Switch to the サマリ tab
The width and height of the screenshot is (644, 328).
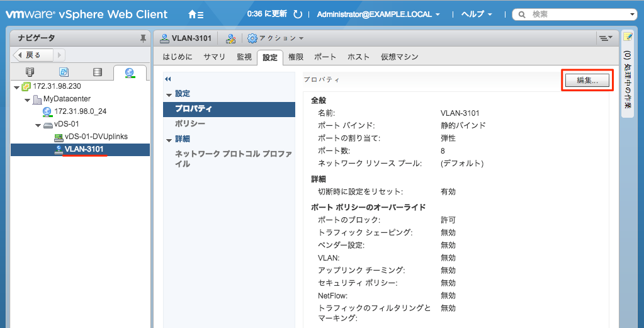coord(215,57)
